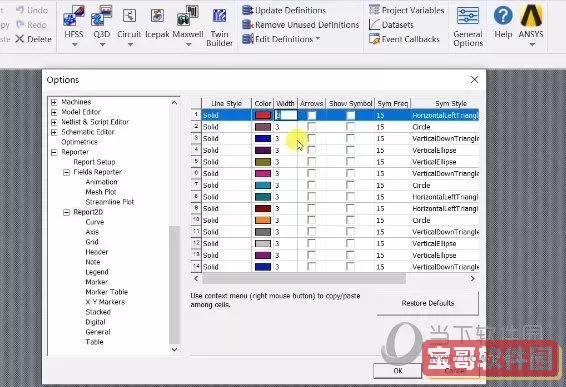Click the Restore Defaults button
The height and width of the screenshot is (387, 566).
coord(428,303)
